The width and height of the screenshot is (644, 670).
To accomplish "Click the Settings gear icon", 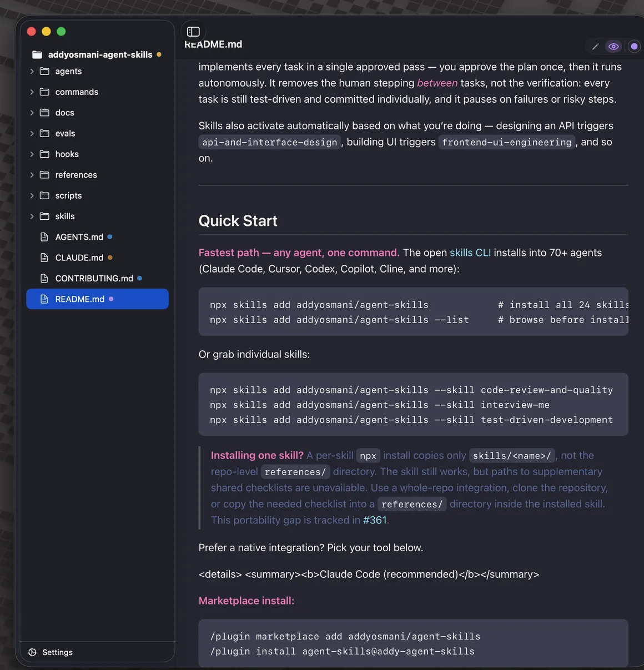I will [x=32, y=652].
